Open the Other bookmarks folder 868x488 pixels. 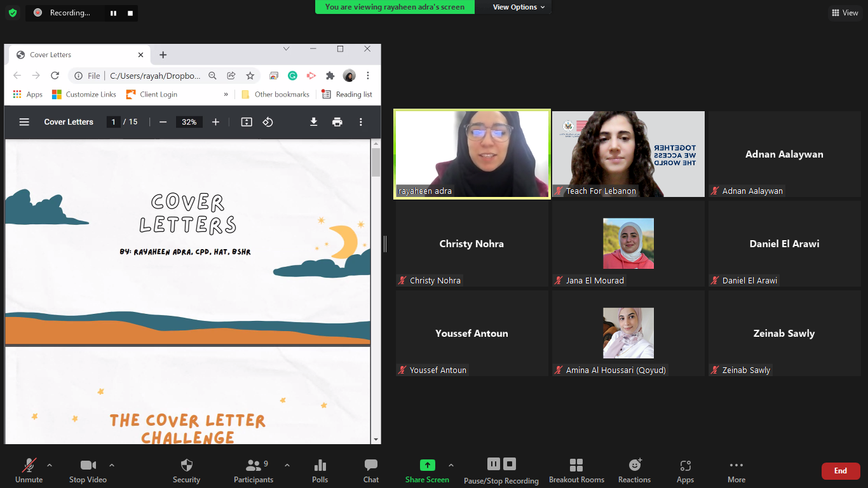[275, 95]
